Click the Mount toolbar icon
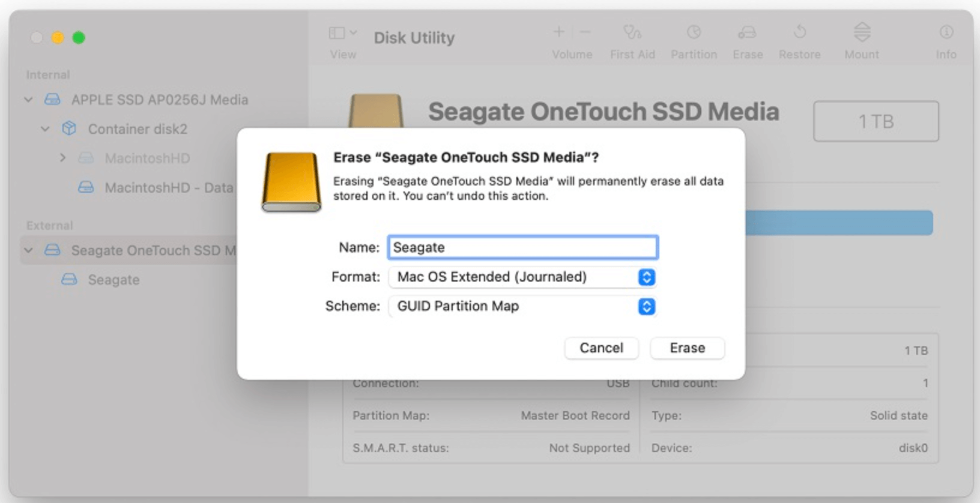The image size is (980, 503). (862, 32)
